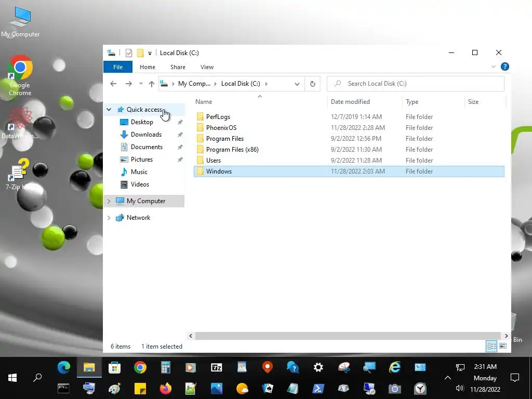532x399 pixels.
Task: Show hidden system tray icons
Action: point(447,378)
